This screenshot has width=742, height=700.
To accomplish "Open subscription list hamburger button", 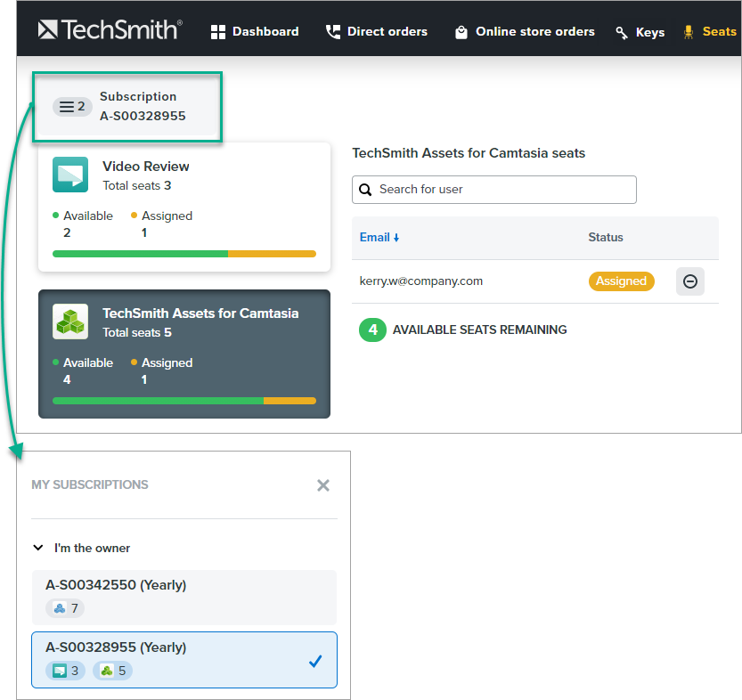I will pos(72,107).
